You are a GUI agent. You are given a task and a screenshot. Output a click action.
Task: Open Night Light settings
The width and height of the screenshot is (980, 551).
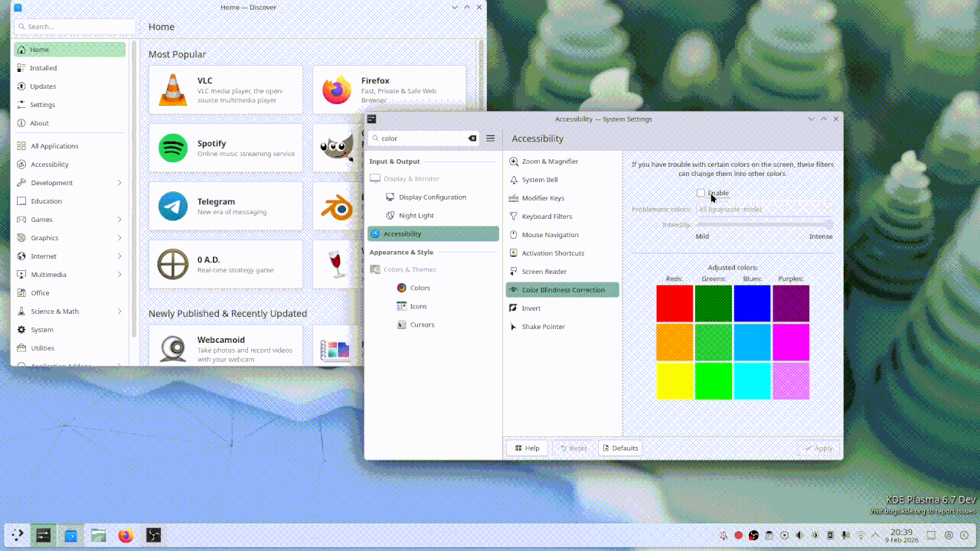pos(433,216)
